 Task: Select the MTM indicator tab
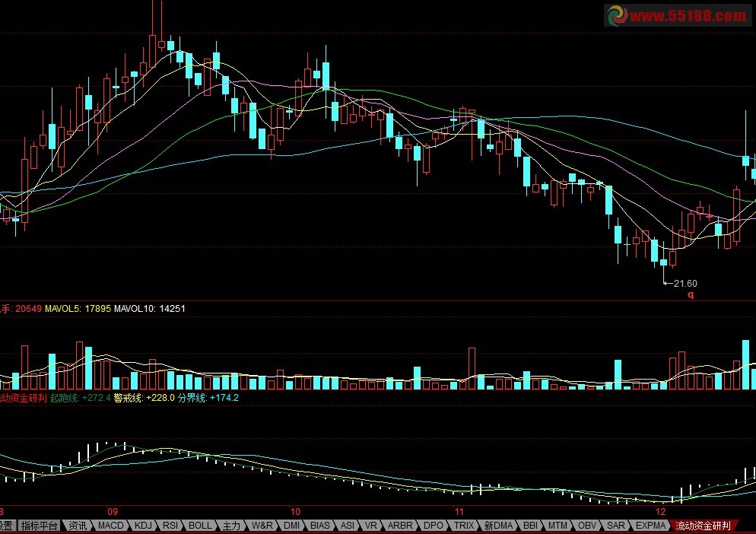[x=557, y=526]
